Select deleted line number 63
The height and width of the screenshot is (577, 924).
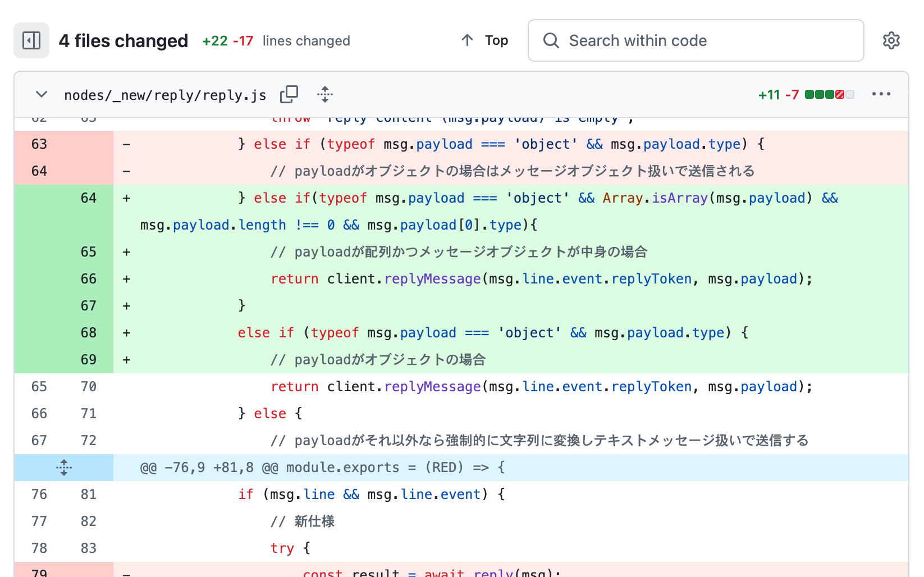pos(39,144)
